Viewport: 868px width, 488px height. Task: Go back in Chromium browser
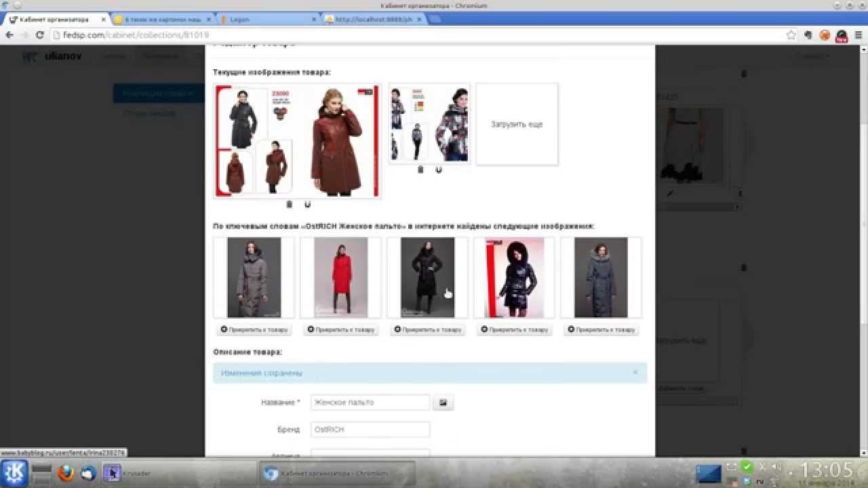pyautogui.click(x=9, y=35)
